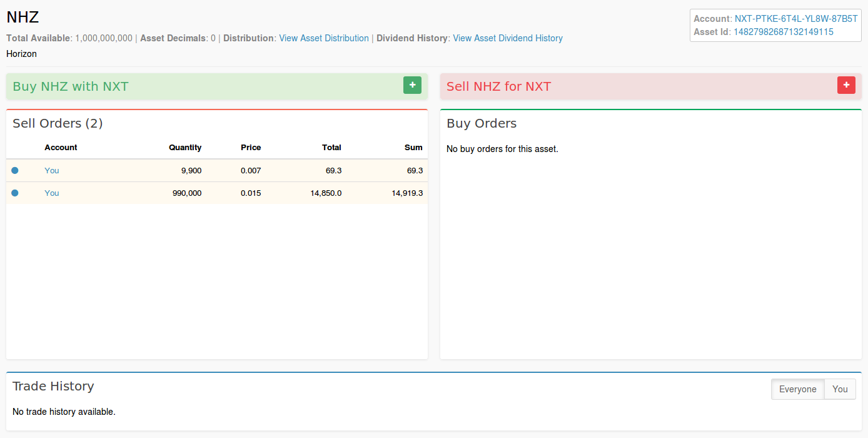The width and height of the screenshot is (868, 438).
Task: Open the You account link in the 990,000 order row
Action: [x=52, y=193]
